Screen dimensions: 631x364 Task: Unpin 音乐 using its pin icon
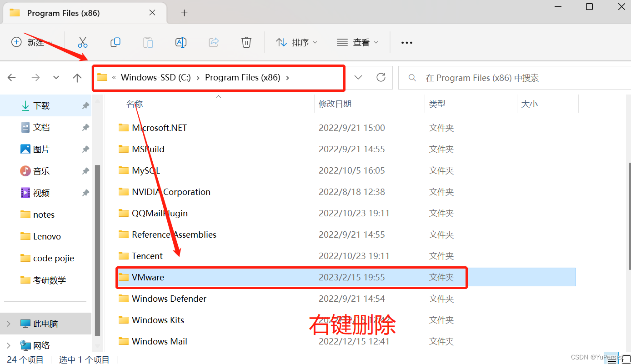coord(85,171)
